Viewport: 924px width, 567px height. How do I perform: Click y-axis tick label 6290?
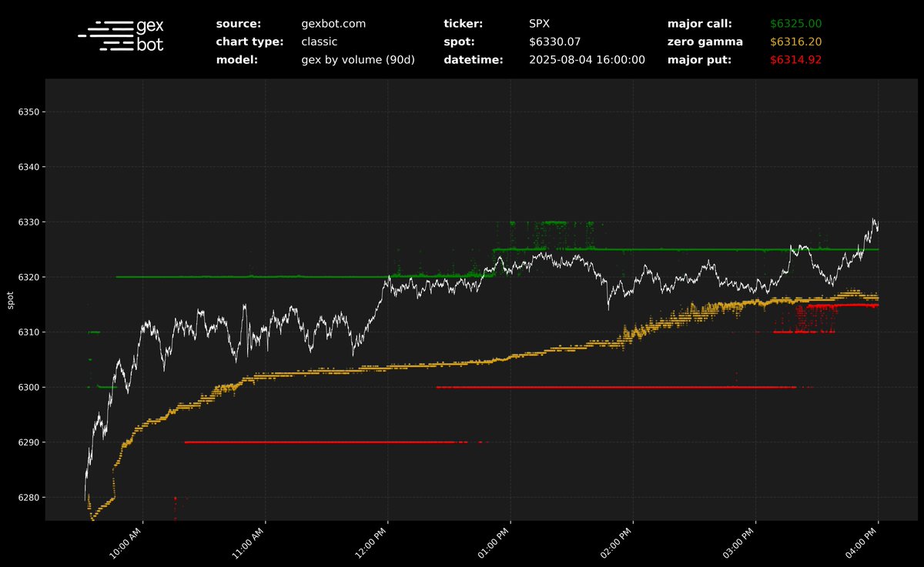28,442
